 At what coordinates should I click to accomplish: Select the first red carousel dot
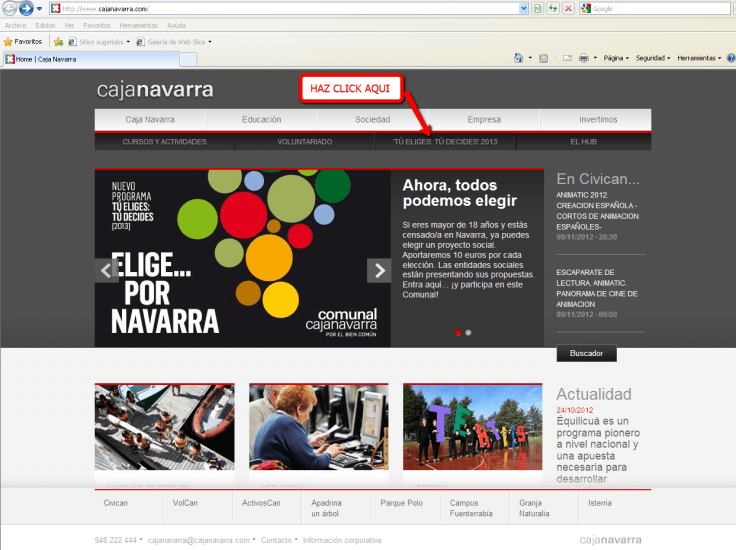click(458, 332)
